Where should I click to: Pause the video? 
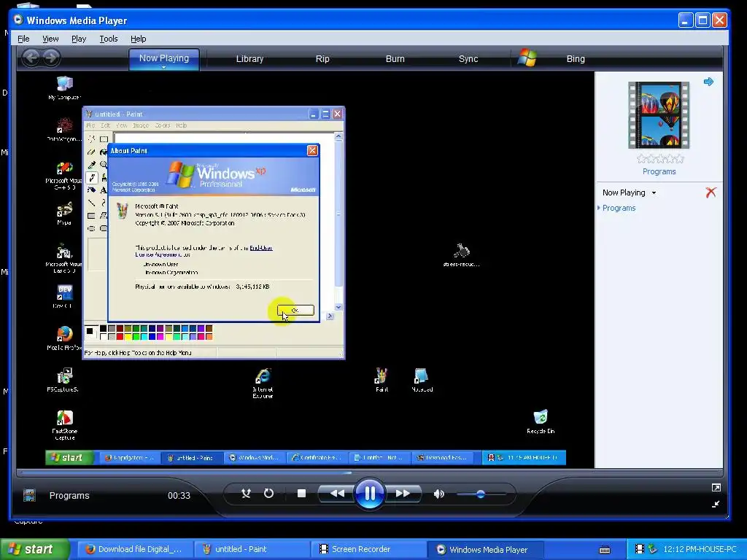click(369, 494)
